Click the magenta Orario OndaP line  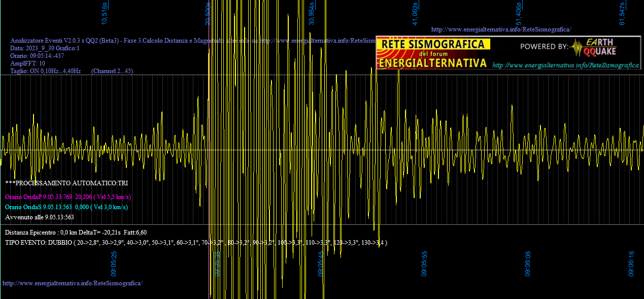pyautogui.click(x=68, y=196)
